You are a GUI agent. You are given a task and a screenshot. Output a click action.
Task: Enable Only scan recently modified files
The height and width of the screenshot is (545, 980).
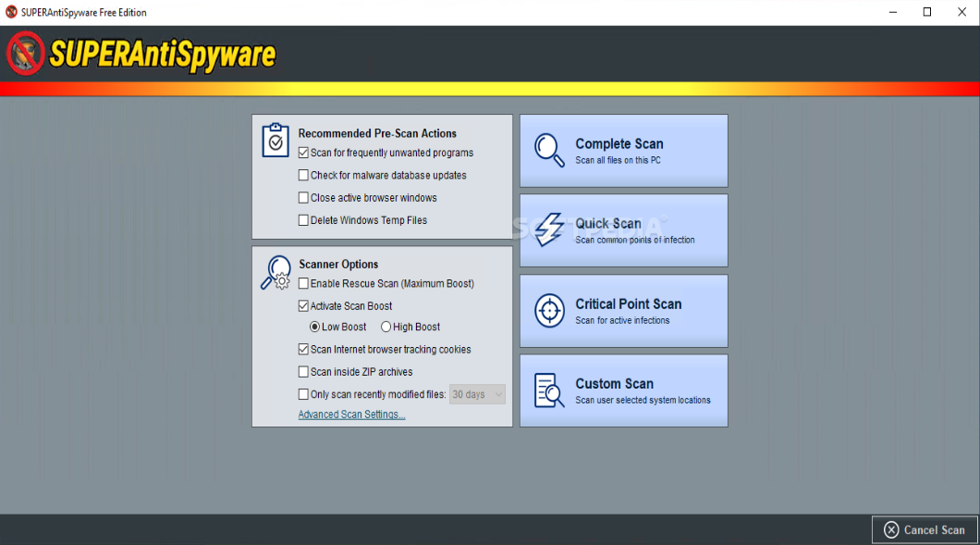click(x=304, y=394)
